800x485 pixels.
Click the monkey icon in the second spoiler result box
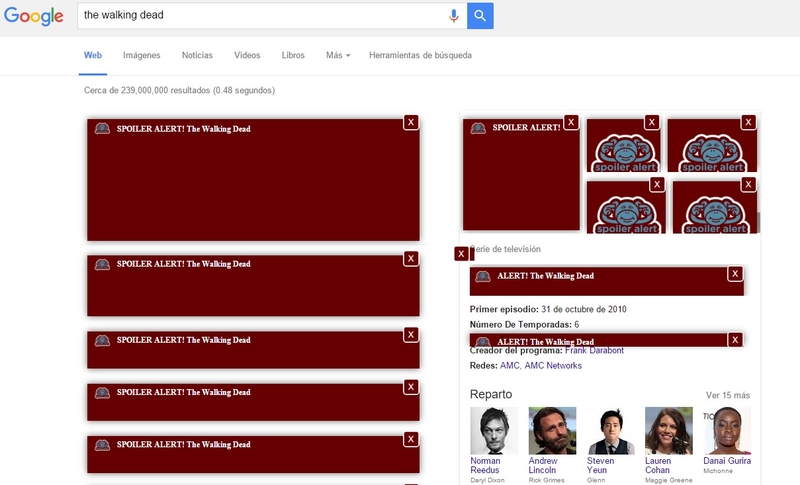coord(102,264)
